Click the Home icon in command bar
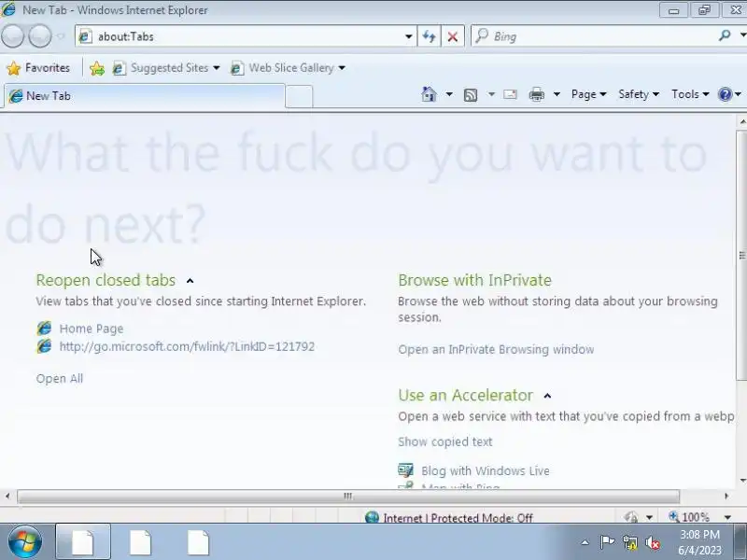Screen dimensions: 747x560 click(x=429, y=94)
